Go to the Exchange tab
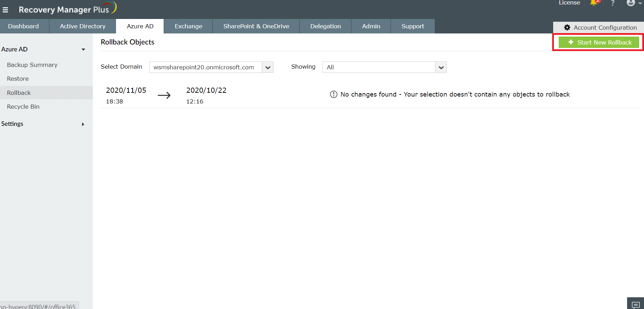The height and width of the screenshot is (309, 644). pyautogui.click(x=188, y=26)
